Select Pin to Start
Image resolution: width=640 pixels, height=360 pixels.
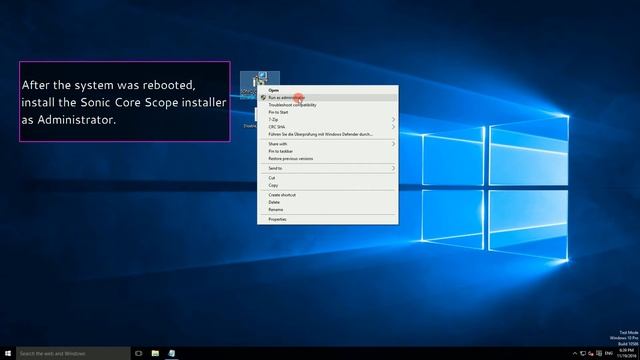point(328,112)
